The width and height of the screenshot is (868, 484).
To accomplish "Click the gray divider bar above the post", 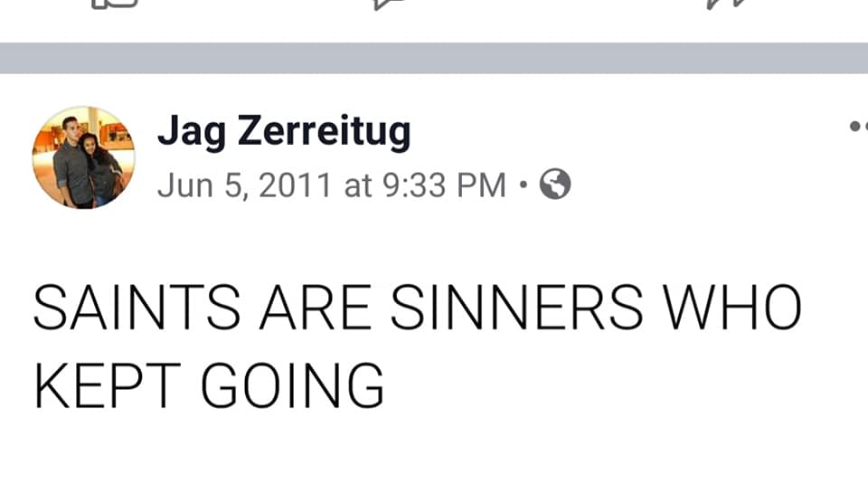I will pyautogui.click(x=434, y=58).
